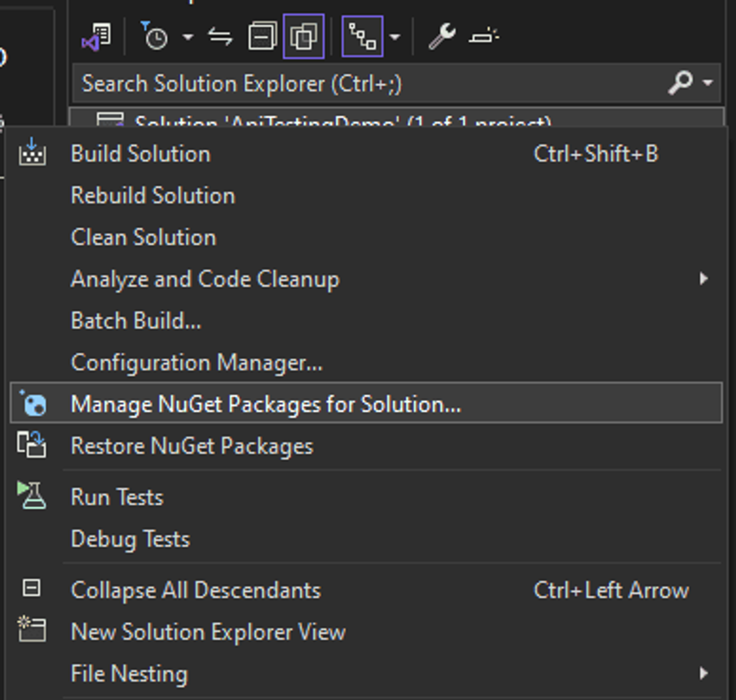
Task: Select Restore NuGet Packages
Action: click(x=365, y=446)
